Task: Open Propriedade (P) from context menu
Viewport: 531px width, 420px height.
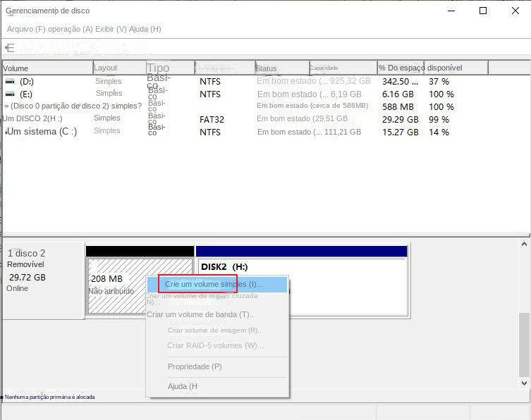Action: coord(195,366)
